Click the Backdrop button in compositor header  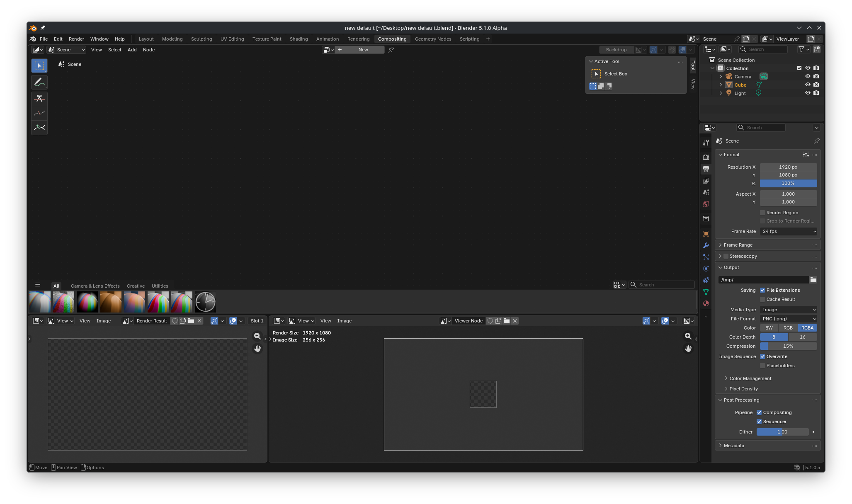point(616,50)
